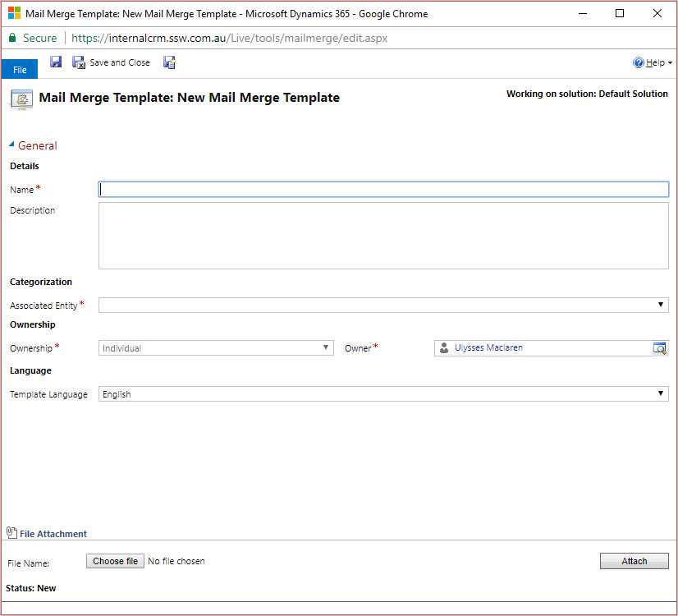Click the Save floppy disk icon
The width and height of the screenshot is (678, 616).
[x=56, y=62]
